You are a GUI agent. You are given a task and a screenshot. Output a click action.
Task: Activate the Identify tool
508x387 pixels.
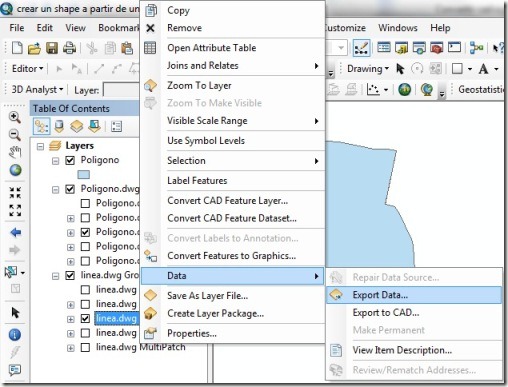tap(15, 335)
